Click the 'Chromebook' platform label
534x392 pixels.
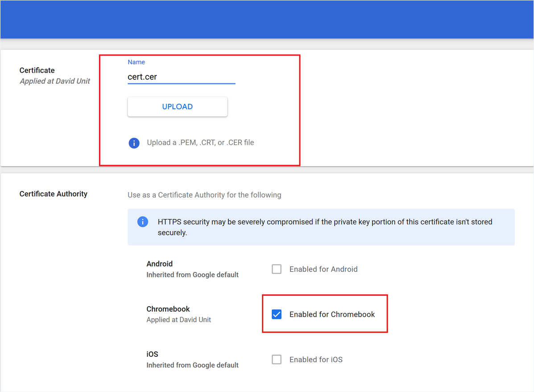click(168, 309)
